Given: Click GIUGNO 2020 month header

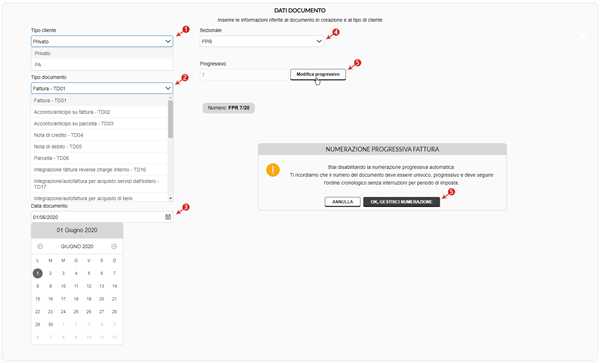Looking at the screenshot, I should pyautogui.click(x=77, y=246).
